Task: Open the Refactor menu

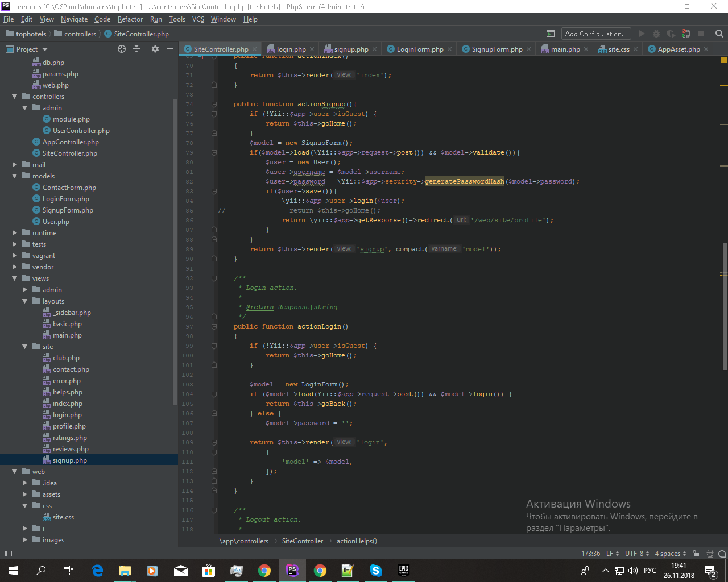Action: click(x=130, y=19)
